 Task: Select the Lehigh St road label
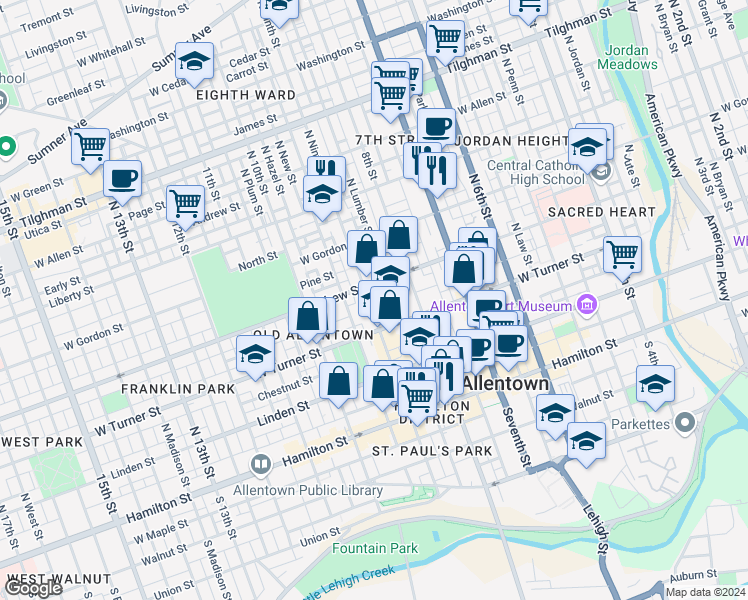coord(596,529)
